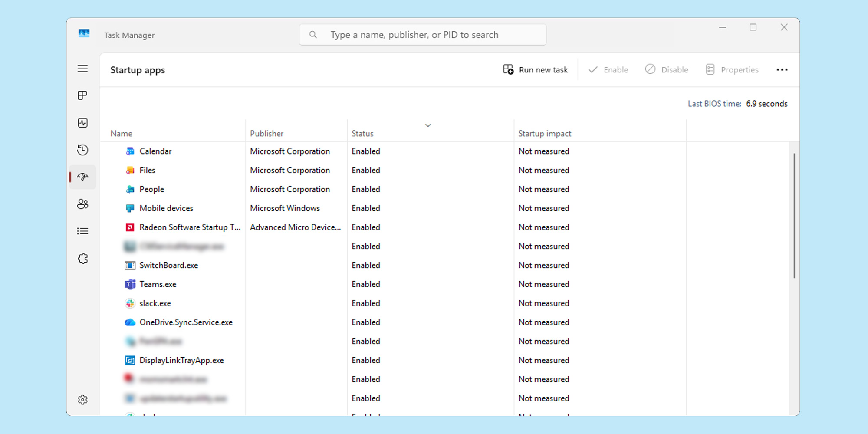Click the Disable button
Image resolution: width=868 pixels, height=434 pixels.
(667, 70)
